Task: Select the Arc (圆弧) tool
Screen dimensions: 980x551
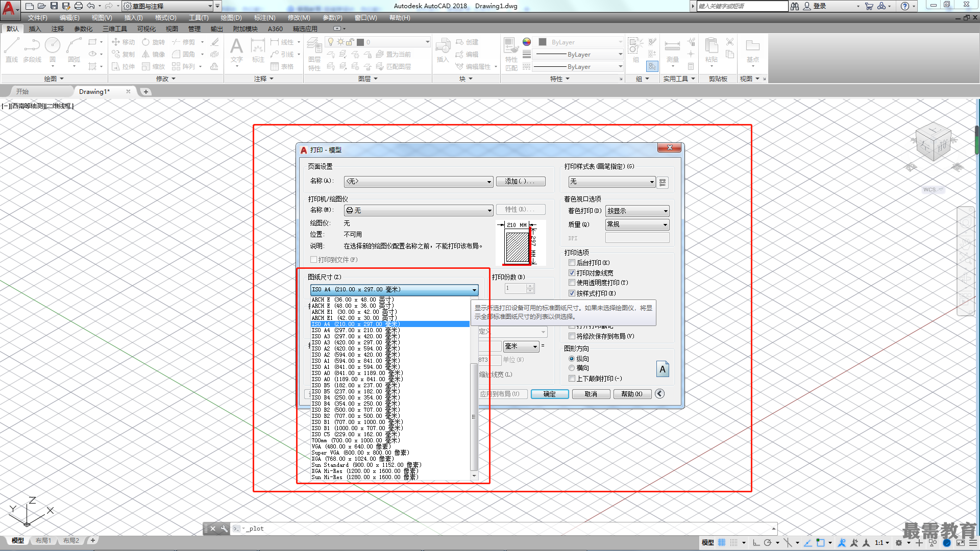Action: pyautogui.click(x=74, y=50)
